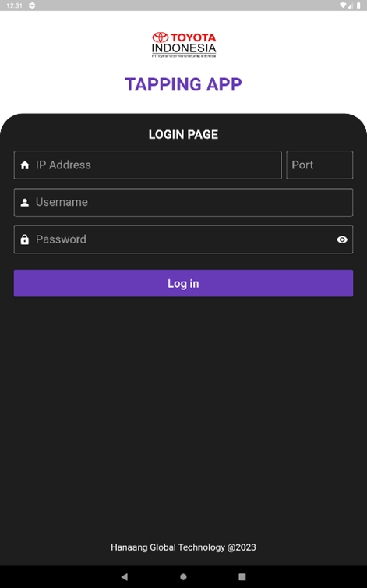Viewport: 367px width, 588px height.
Task: Click the purple Log in button
Action: tap(183, 283)
